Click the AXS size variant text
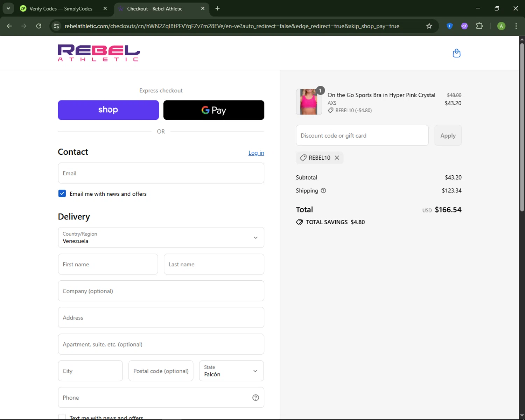This screenshot has height=420, width=525. point(332,103)
